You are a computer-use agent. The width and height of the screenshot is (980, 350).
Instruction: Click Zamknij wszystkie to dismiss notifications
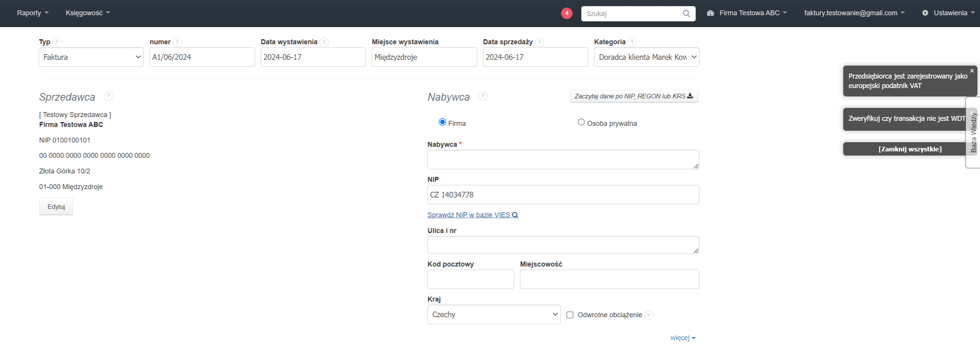coord(910,149)
